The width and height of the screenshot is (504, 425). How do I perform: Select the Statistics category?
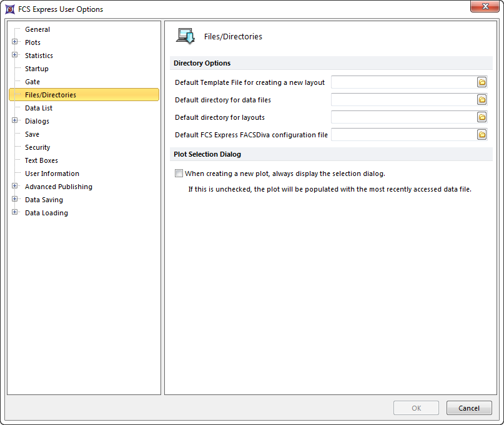coord(39,56)
